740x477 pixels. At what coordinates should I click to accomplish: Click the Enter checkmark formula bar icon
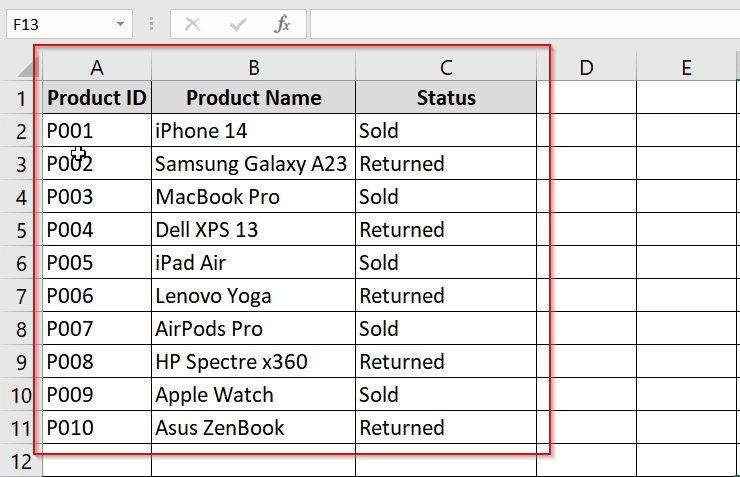[x=238, y=24]
